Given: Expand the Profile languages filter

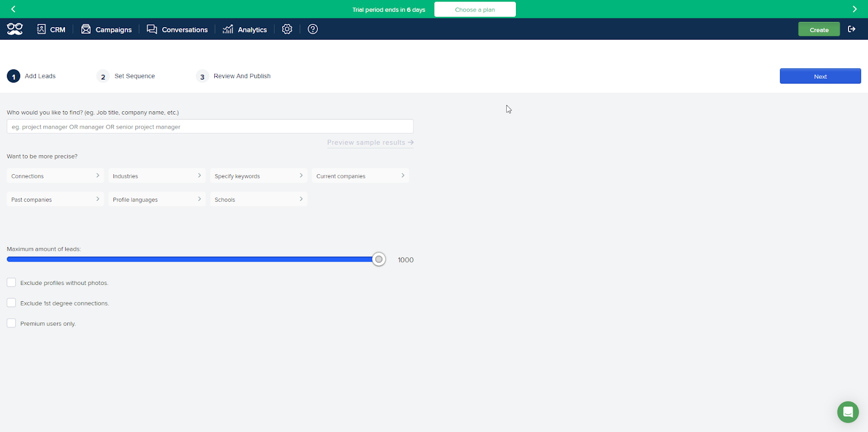Looking at the screenshot, I should click(157, 199).
